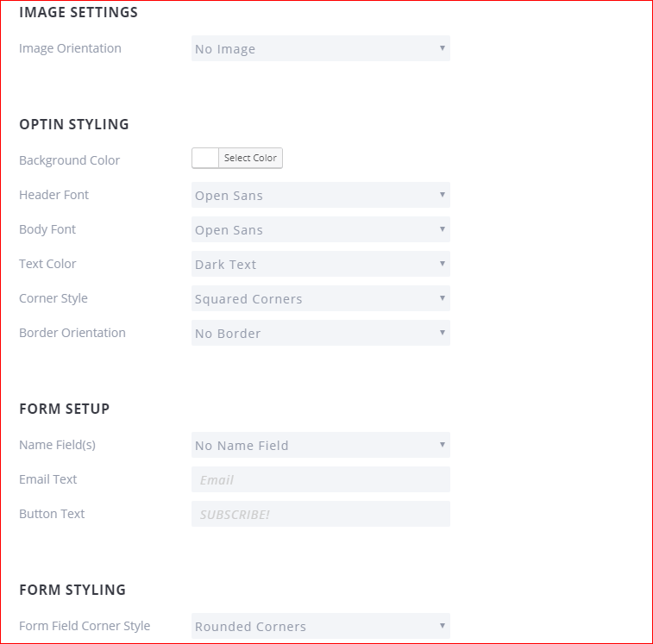Open the Text Color dropdown
The width and height of the screenshot is (653, 644).
[x=320, y=265]
